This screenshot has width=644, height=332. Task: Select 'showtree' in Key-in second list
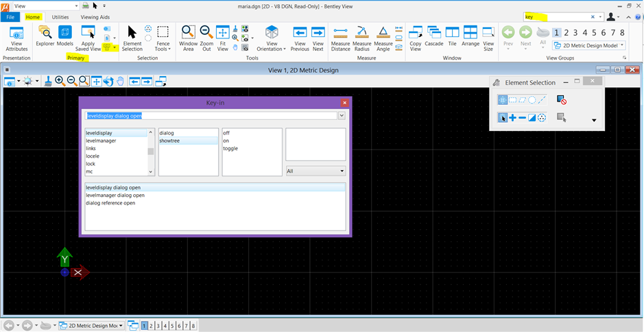188,141
